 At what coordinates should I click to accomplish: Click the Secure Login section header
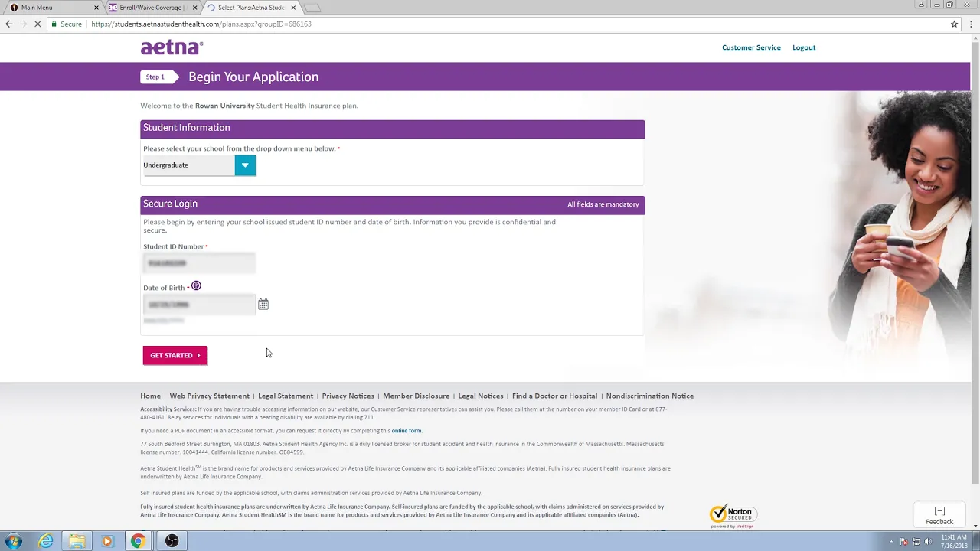pyautogui.click(x=392, y=204)
